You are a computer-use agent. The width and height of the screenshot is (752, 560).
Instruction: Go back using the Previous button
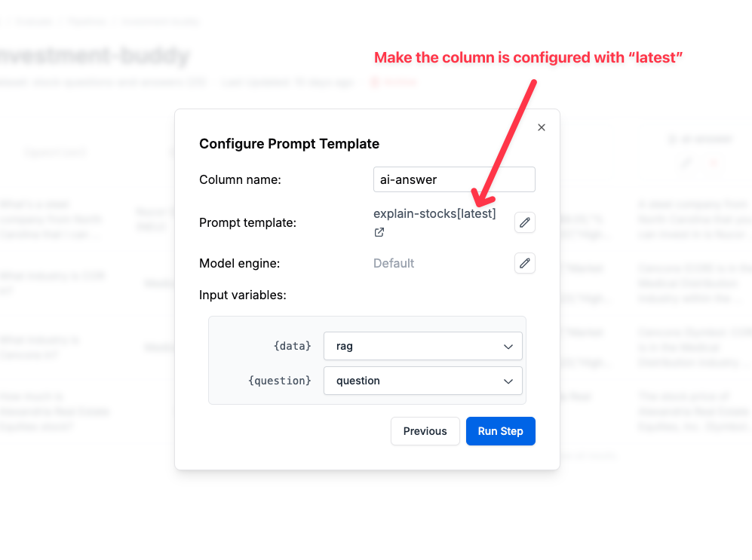coord(425,431)
